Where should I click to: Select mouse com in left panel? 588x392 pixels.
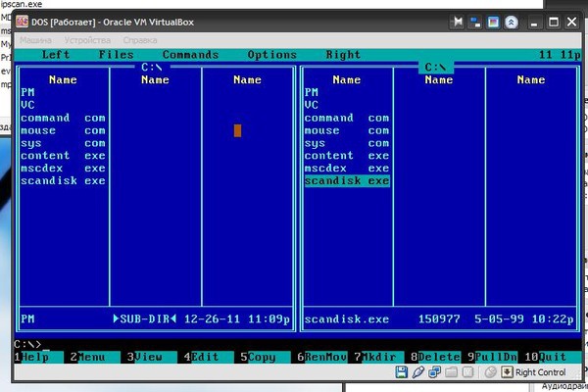(64, 130)
